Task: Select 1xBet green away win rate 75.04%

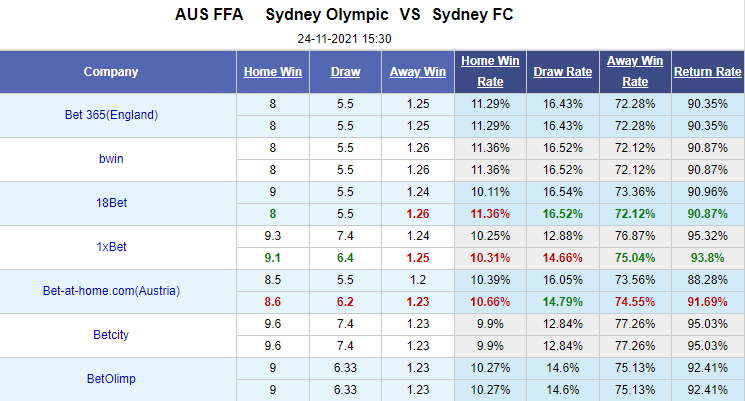Action: tap(635, 258)
